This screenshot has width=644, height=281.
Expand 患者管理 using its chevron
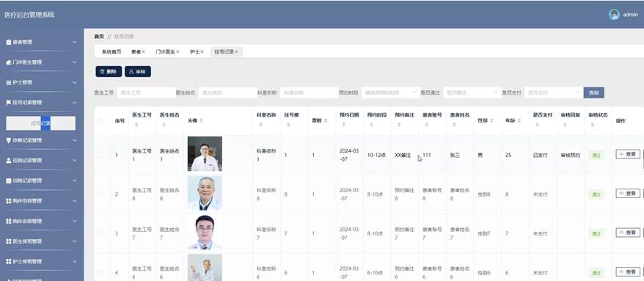[x=74, y=43]
